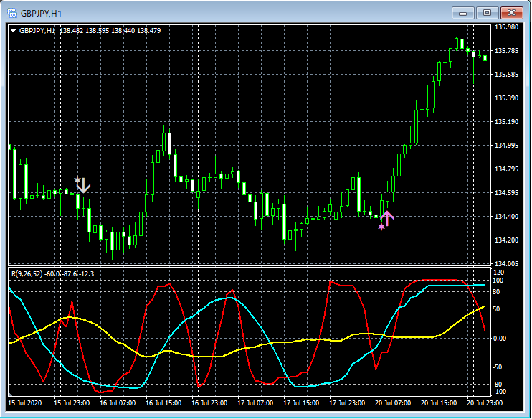This screenshot has width=532, height=419.
Task: Close the GBPJPY,H1 chart window
Action: click(511, 13)
